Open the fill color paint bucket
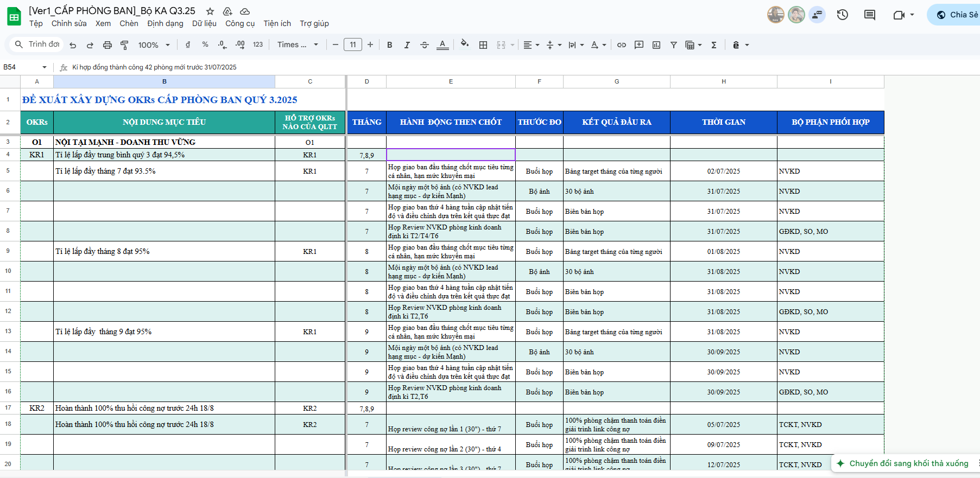This screenshot has height=478, width=980. point(464,44)
